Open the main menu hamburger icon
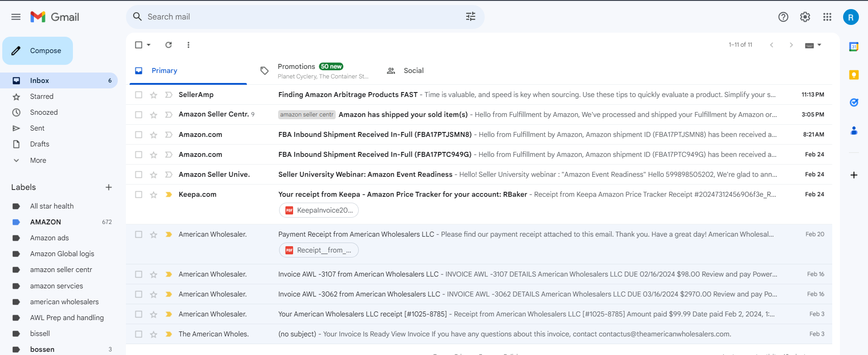The width and height of the screenshot is (868, 355). coord(16,17)
